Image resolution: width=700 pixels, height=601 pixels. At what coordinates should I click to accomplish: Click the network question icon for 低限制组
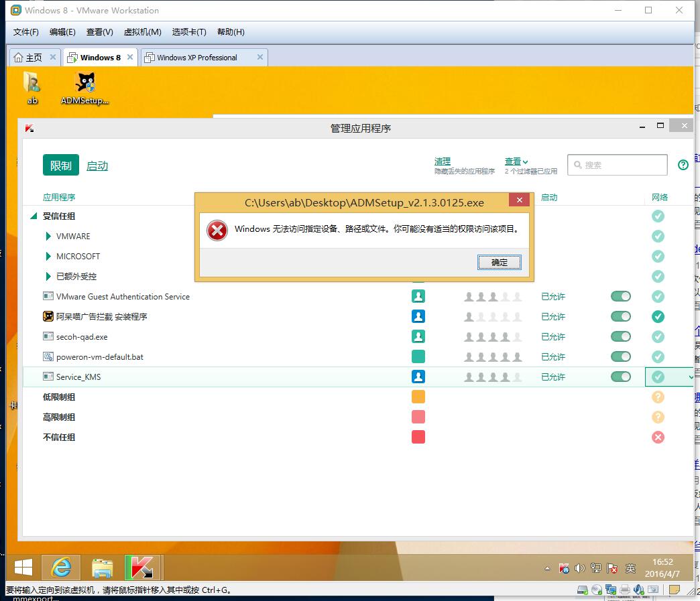658,397
